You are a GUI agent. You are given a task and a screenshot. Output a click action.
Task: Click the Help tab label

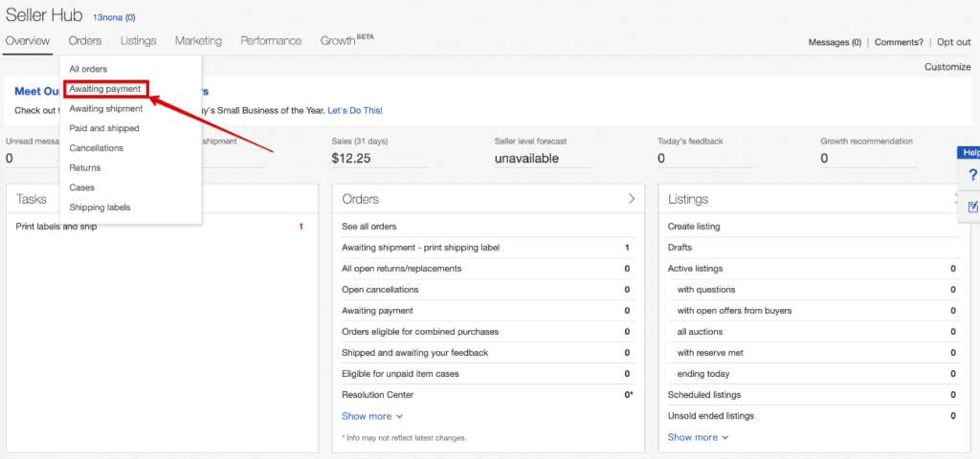tap(971, 153)
